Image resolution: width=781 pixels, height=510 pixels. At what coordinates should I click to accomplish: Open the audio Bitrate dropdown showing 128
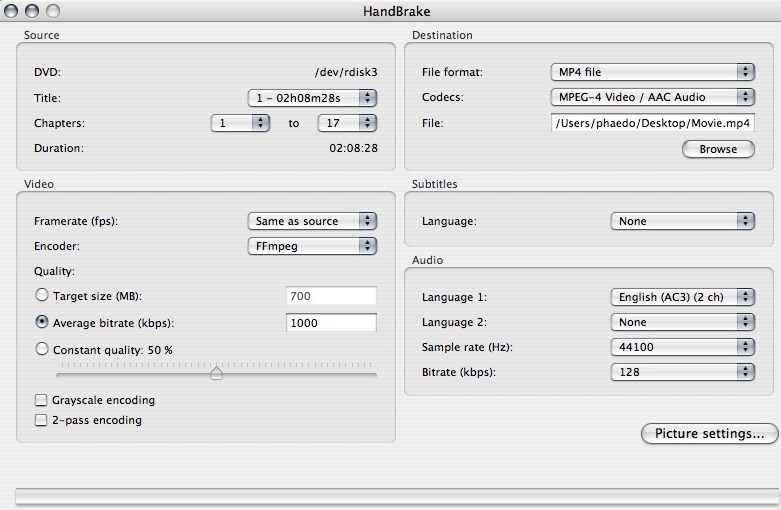[x=683, y=372]
